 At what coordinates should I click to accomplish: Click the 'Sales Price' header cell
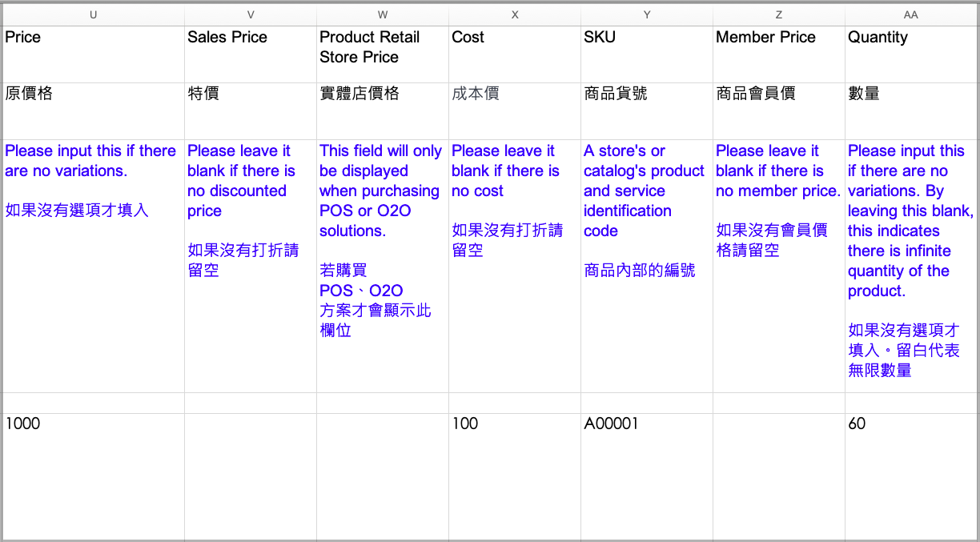pyautogui.click(x=251, y=54)
